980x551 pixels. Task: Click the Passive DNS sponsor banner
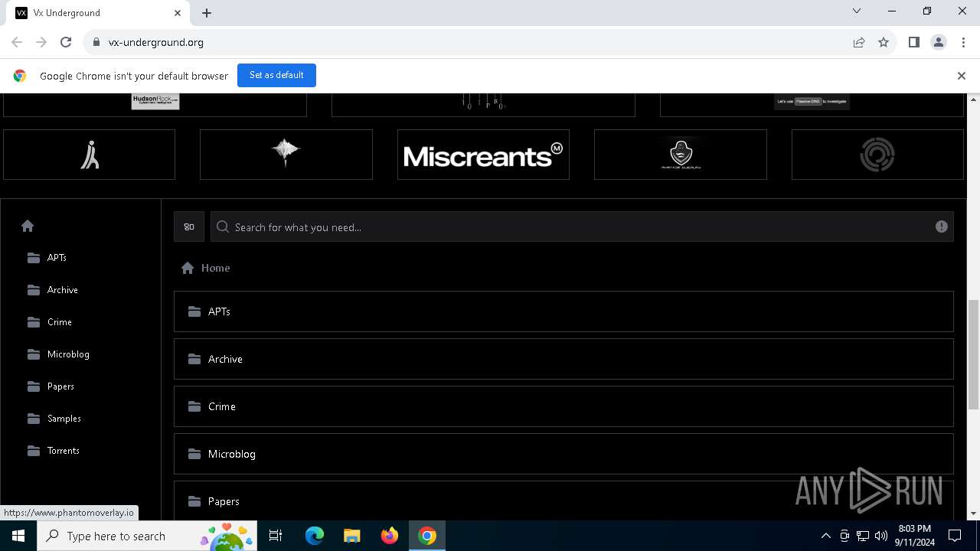(812, 104)
